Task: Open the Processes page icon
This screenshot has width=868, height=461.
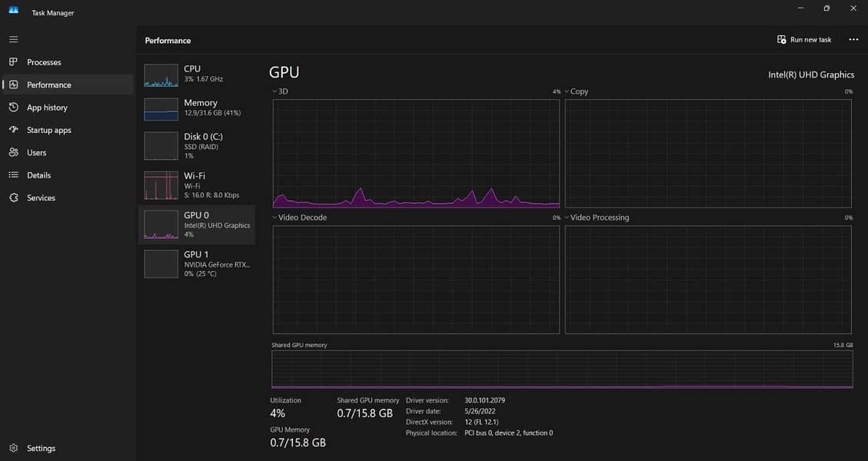Action: (13, 62)
